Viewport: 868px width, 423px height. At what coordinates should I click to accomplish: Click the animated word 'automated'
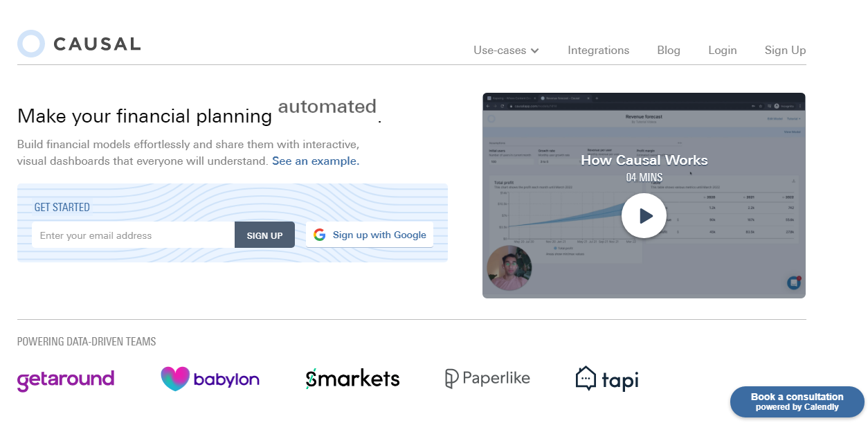[327, 107]
